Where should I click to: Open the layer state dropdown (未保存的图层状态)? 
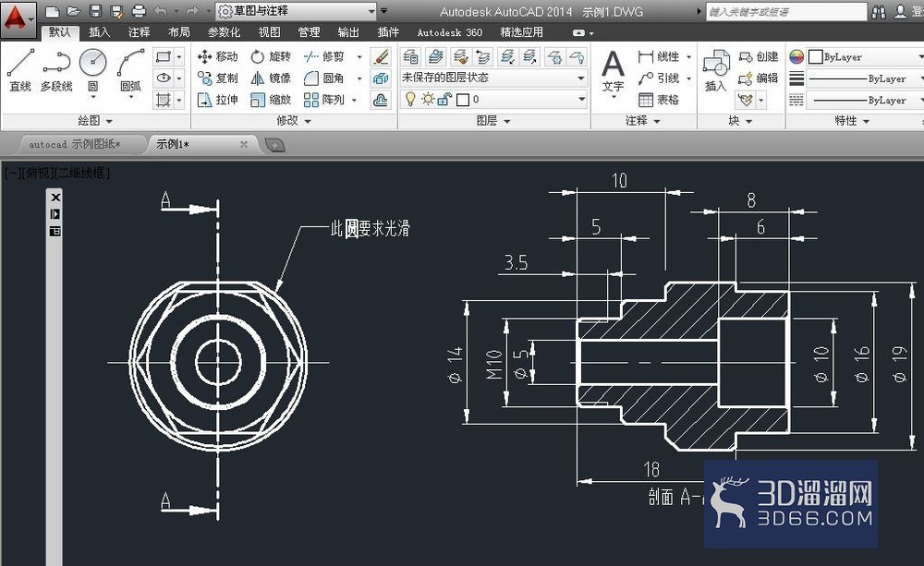coord(493,78)
